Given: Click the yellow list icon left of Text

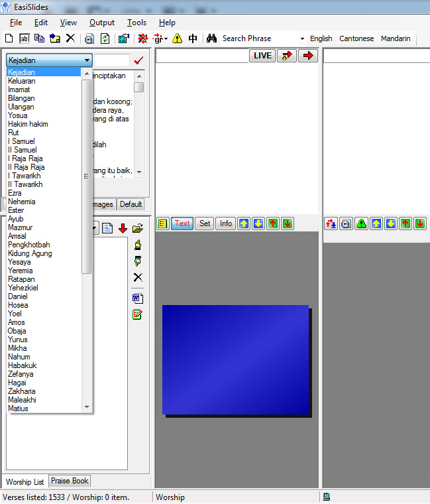Looking at the screenshot, I should tap(163, 223).
